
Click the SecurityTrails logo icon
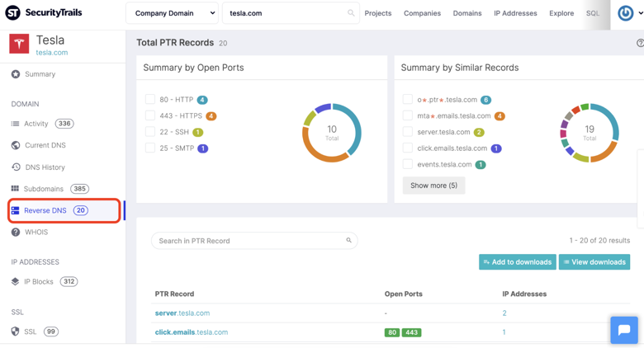click(x=12, y=12)
